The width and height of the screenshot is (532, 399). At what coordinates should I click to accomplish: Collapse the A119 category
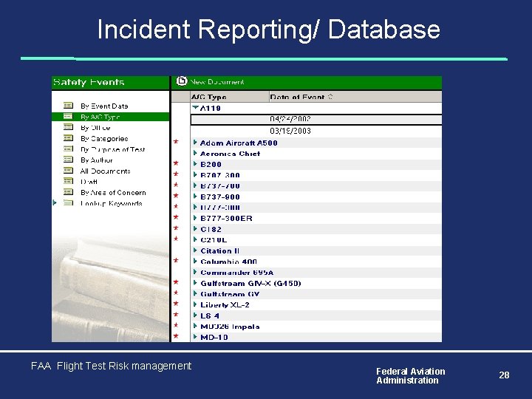click(195, 108)
